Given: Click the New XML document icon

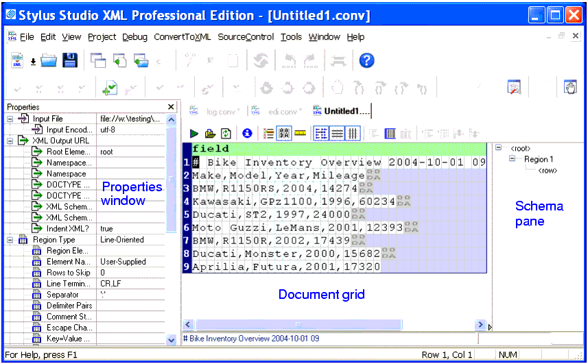Looking at the screenshot, I should click(x=17, y=61).
